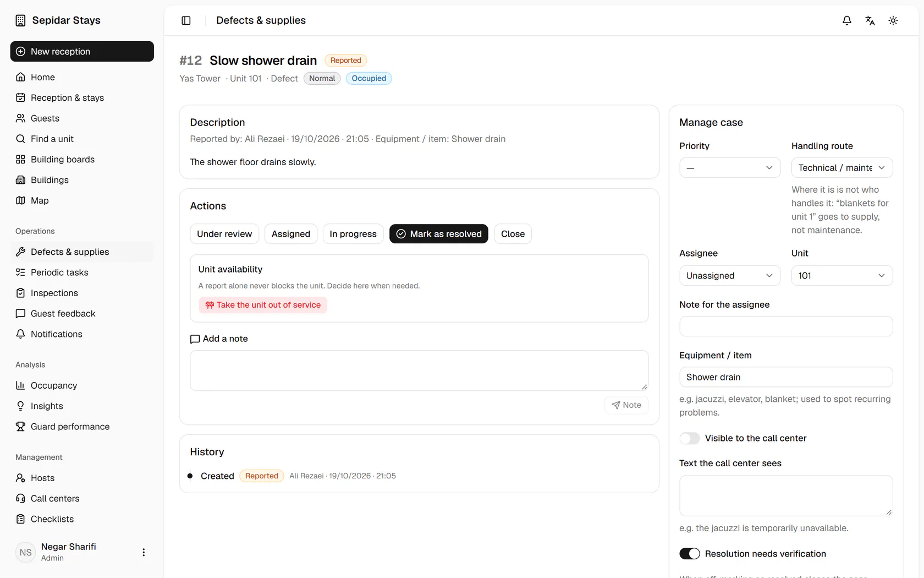Disable Resolution needs verification switch
This screenshot has width=924, height=578.
(689, 554)
